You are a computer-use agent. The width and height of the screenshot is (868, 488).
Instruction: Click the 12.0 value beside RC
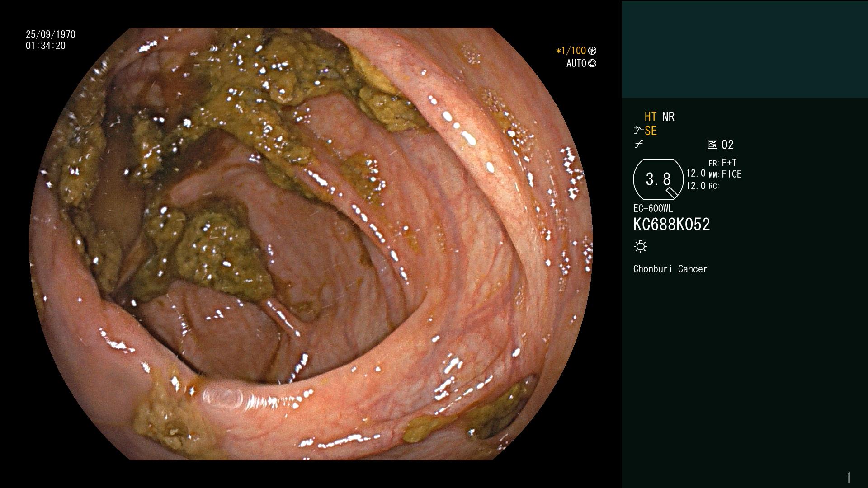click(x=696, y=186)
